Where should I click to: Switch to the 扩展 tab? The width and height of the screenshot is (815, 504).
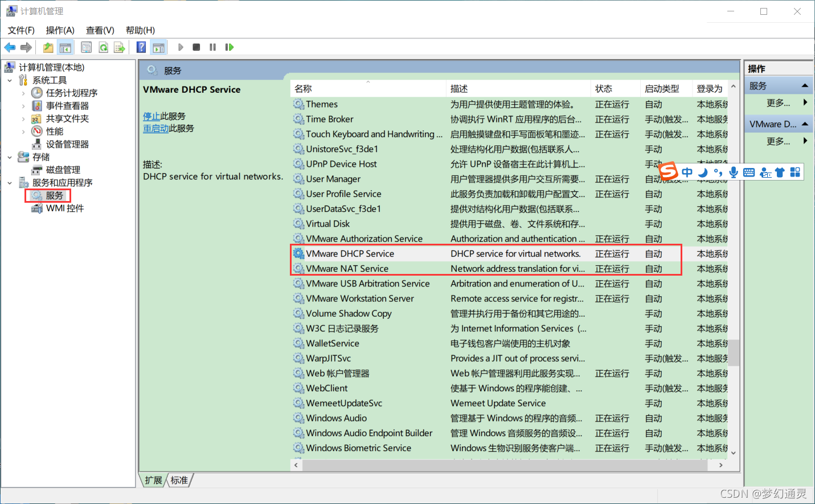153,480
